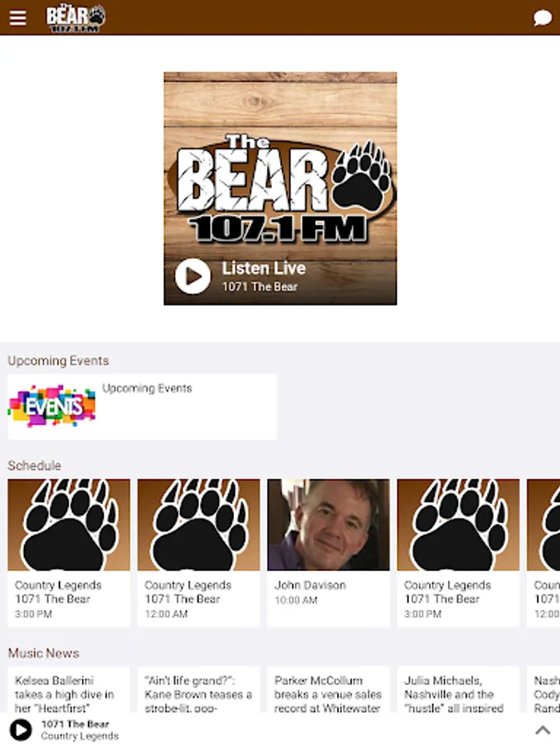Expand the mini player with up chevron
The image size is (560, 747).
[x=543, y=730]
